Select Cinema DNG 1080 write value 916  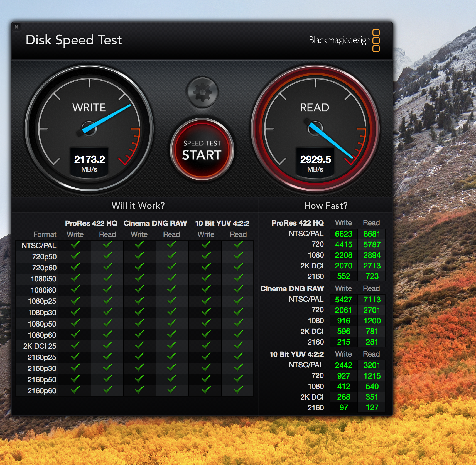[344, 321]
